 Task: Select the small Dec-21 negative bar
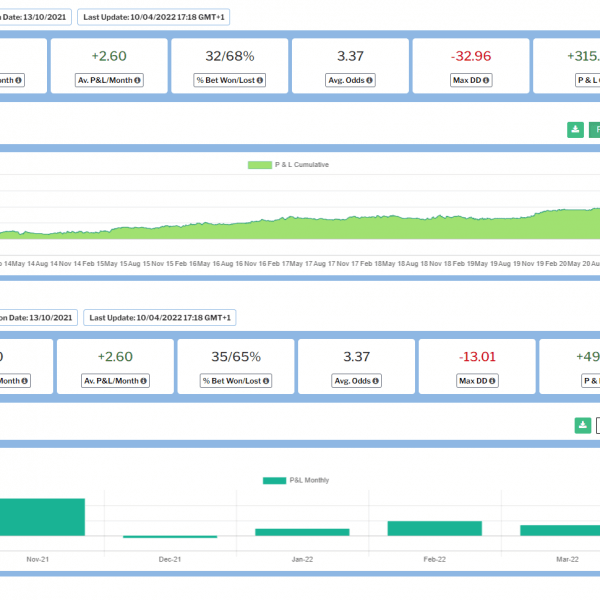170,537
